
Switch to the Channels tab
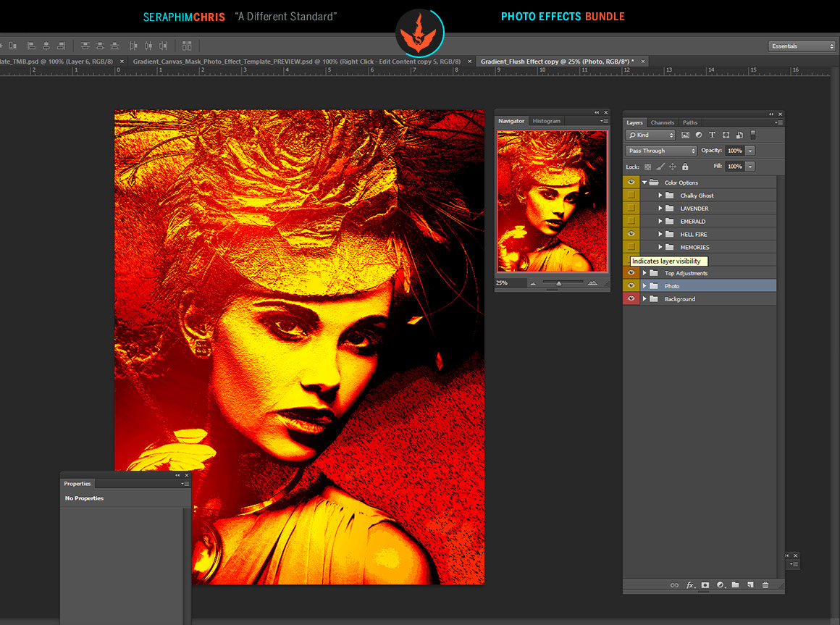tap(662, 122)
